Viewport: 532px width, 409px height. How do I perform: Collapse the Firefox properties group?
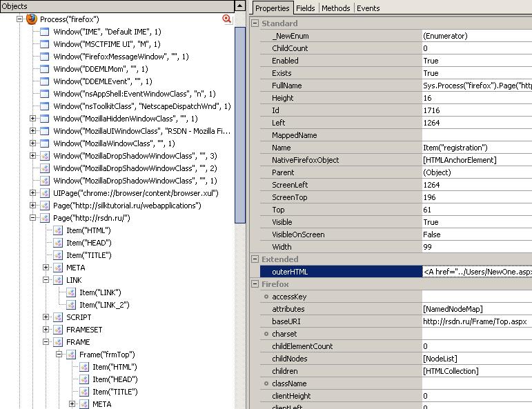255,284
